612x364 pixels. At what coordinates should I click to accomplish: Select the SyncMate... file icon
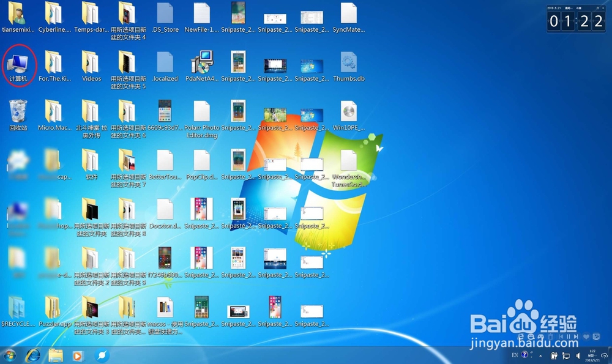349,17
